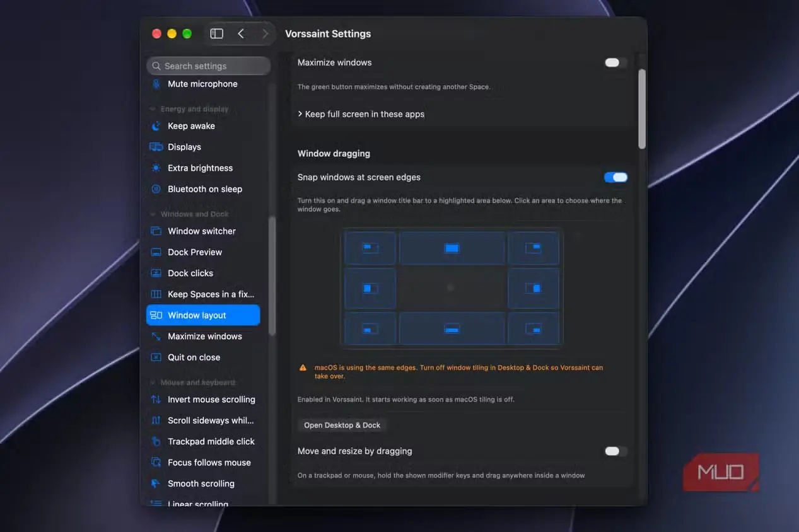Pick the top-right corner snap zone
Screen dimensions: 799x532
(534, 248)
